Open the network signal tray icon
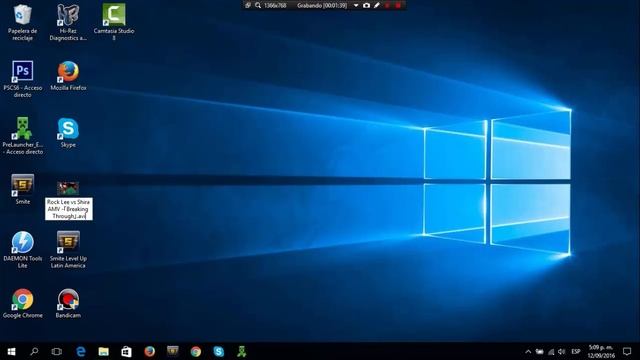640x360 pixels. pos(551,351)
